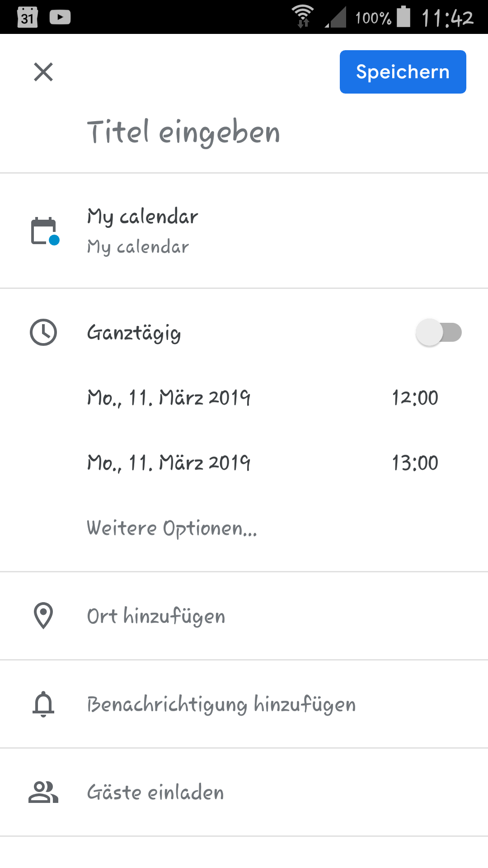
Task: Open end time 13:00 picker
Action: point(415,463)
